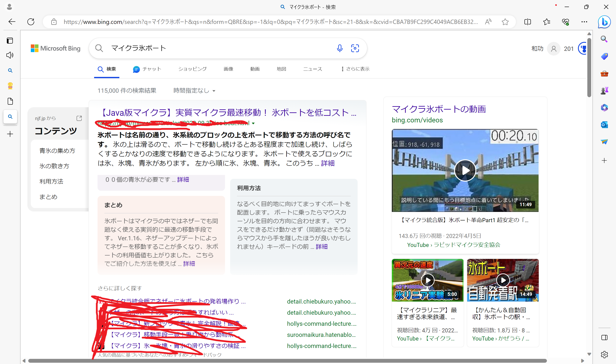Expand the first result URL dropdown arrow
This screenshot has width=616, height=364.
click(x=253, y=123)
